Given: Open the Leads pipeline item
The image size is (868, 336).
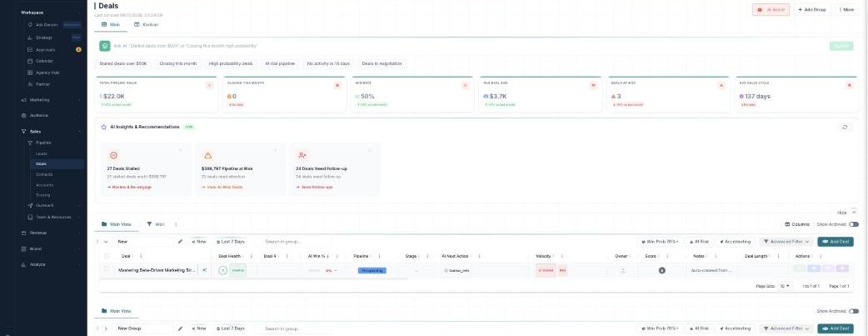Looking at the screenshot, I should tap(41, 153).
